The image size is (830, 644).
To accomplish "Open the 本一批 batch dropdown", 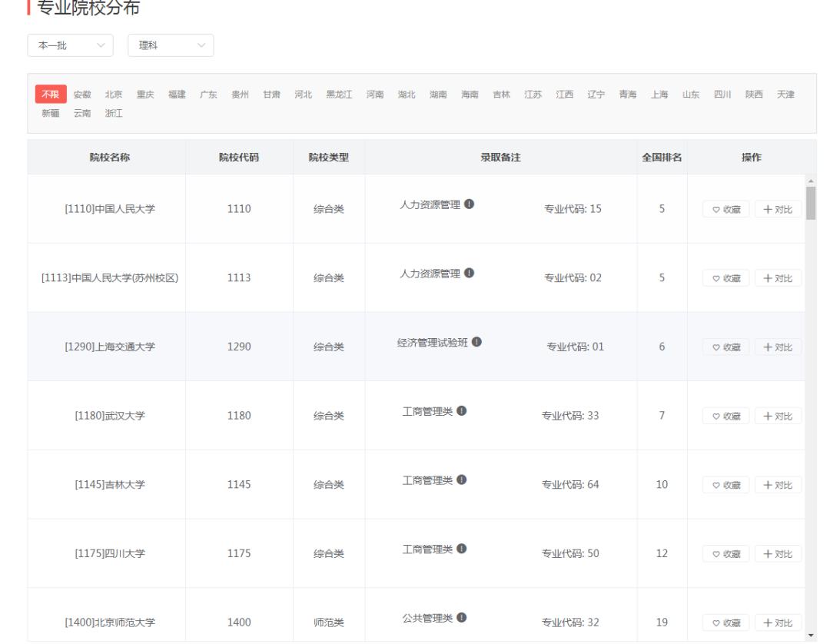I will [x=71, y=45].
